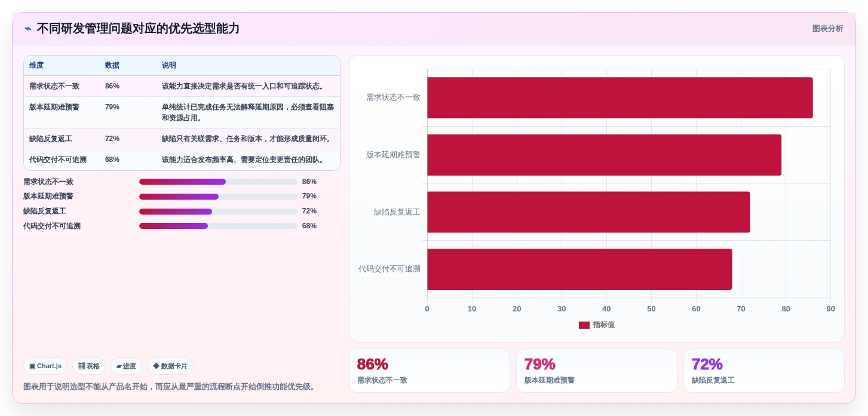Click the 72% cell in the table
Screen dimensions: 868x416
112,139
